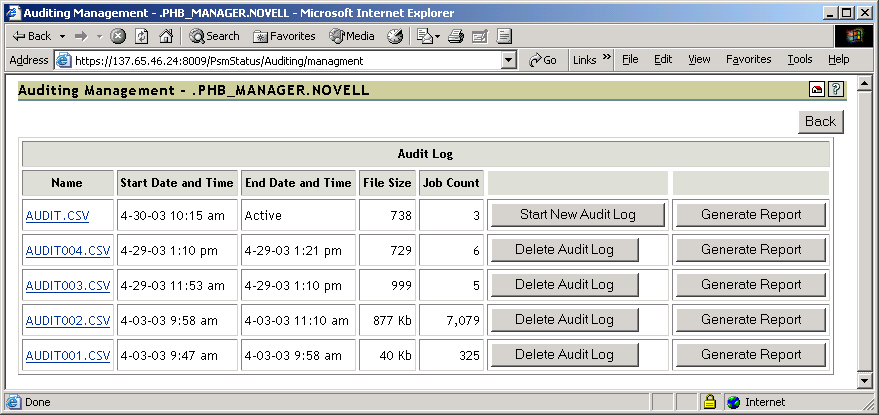
Task: Click the Stop loading toolbar icon
Action: point(118,36)
